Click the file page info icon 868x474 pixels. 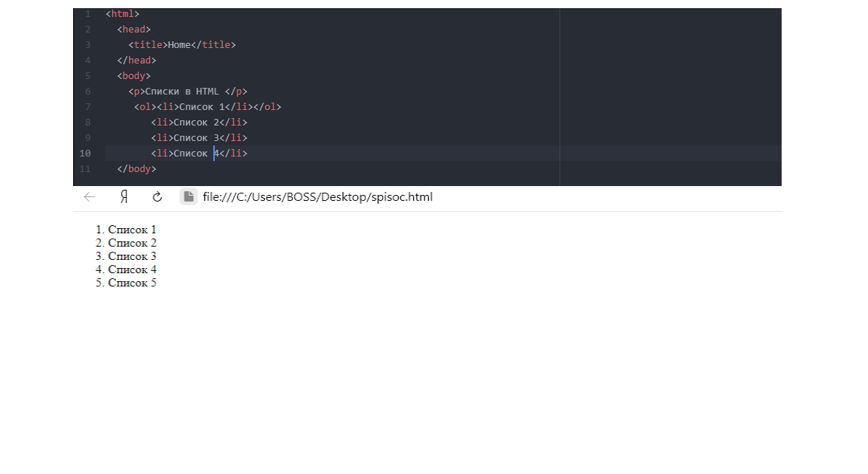click(x=189, y=197)
